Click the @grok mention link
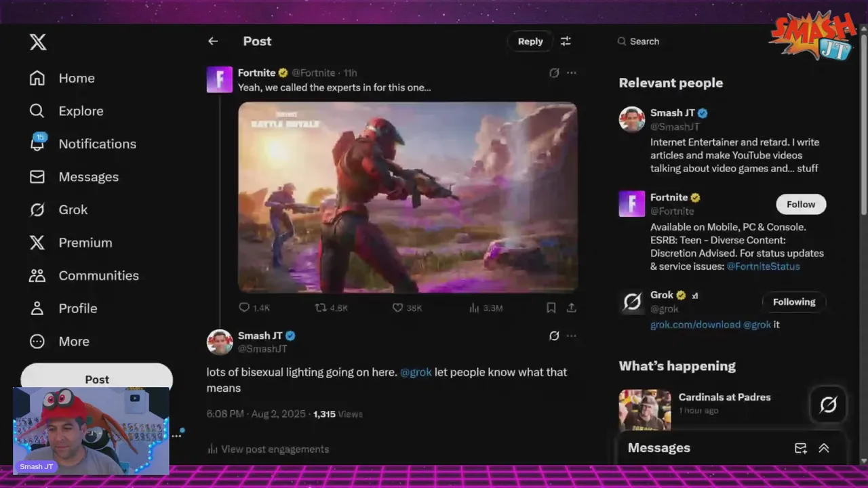 pos(416,372)
